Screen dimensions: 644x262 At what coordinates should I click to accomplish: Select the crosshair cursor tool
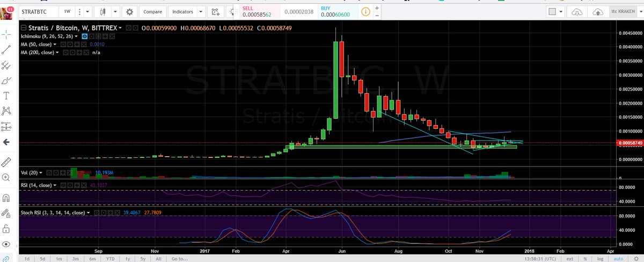(6, 35)
